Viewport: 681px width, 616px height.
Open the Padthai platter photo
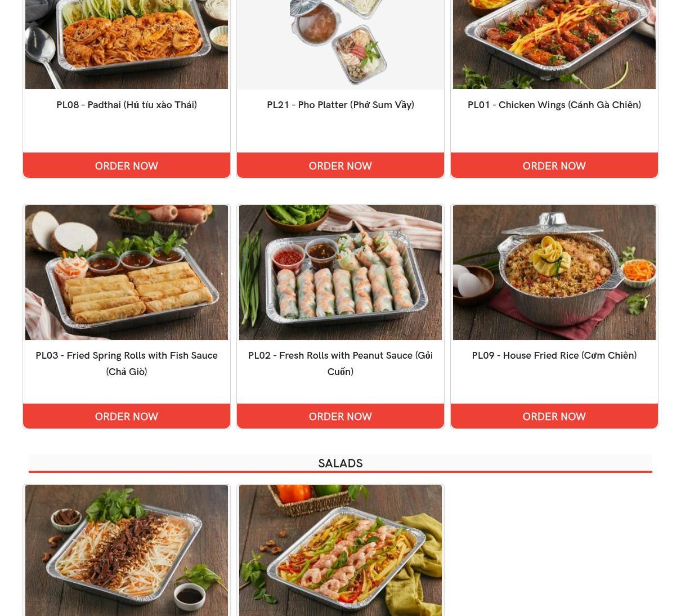pos(127,44)
